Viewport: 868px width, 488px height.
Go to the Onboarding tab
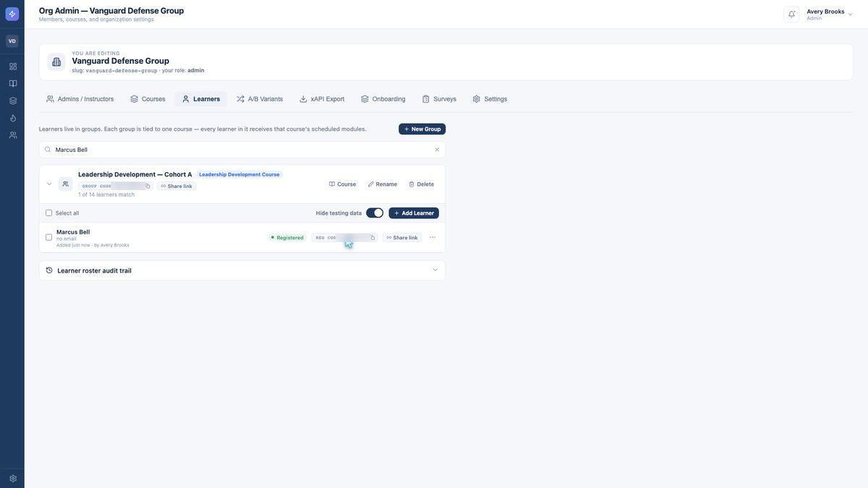point(383,99)
